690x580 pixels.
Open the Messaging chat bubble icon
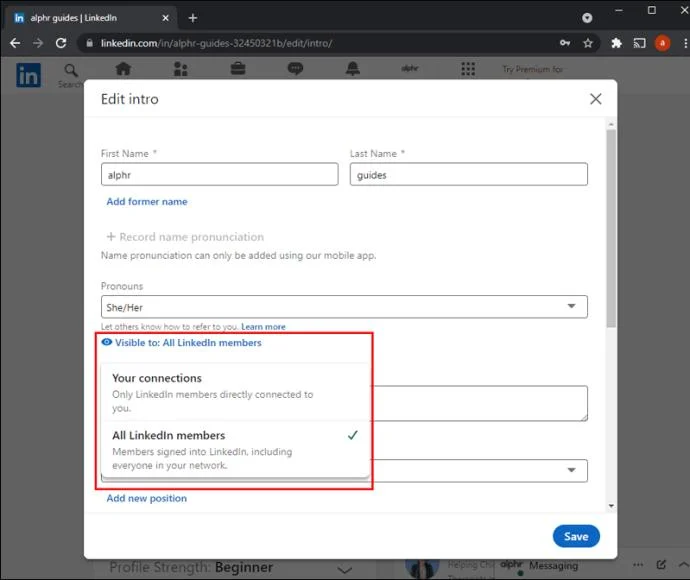tap(295, 69)
